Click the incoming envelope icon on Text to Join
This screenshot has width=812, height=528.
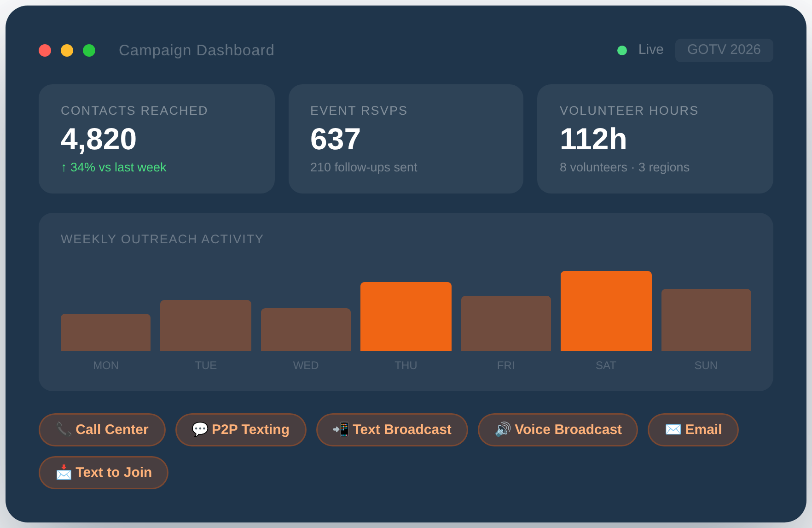[63, 472]
